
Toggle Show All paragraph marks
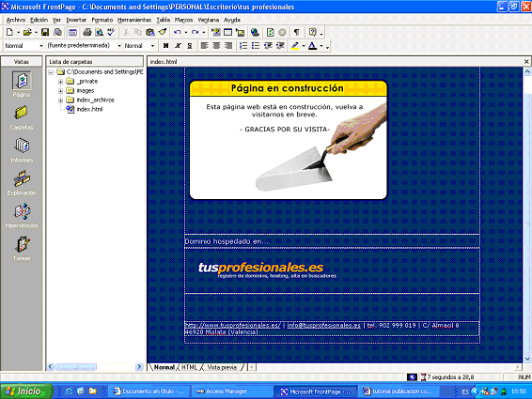click(x=296, y=32)
